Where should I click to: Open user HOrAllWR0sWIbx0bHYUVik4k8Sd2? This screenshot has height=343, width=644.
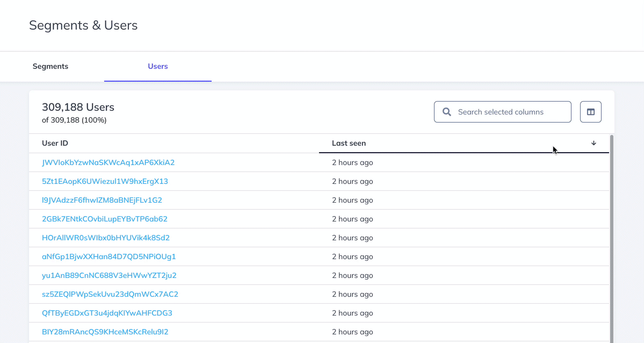pyautogui.click(x=106, y=238)
